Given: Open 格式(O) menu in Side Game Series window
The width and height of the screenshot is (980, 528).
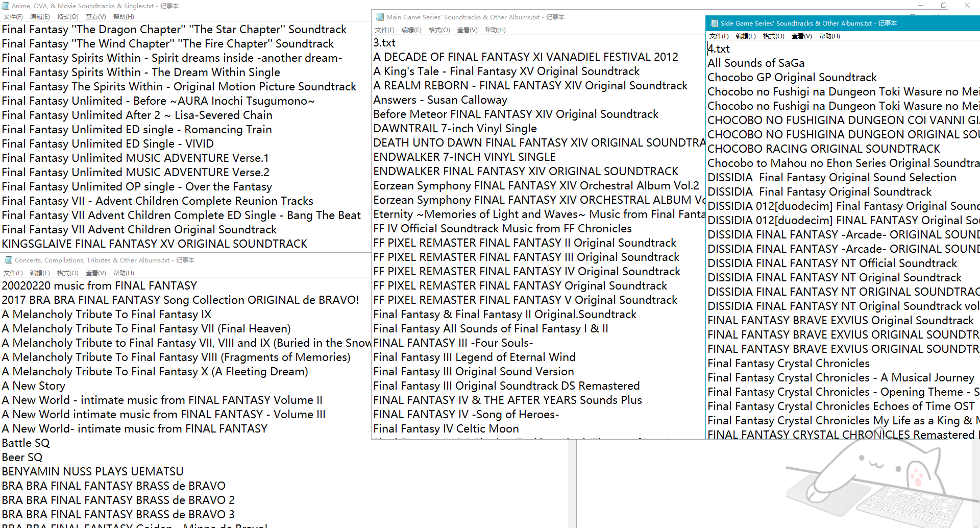Looking at the screenshot, I should [x=774, y=36].
